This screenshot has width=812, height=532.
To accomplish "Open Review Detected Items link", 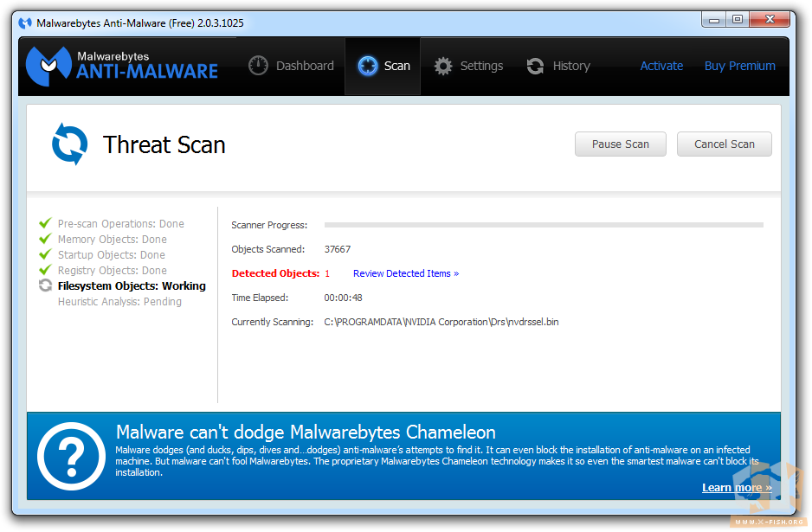I will (x=406, y=273).
